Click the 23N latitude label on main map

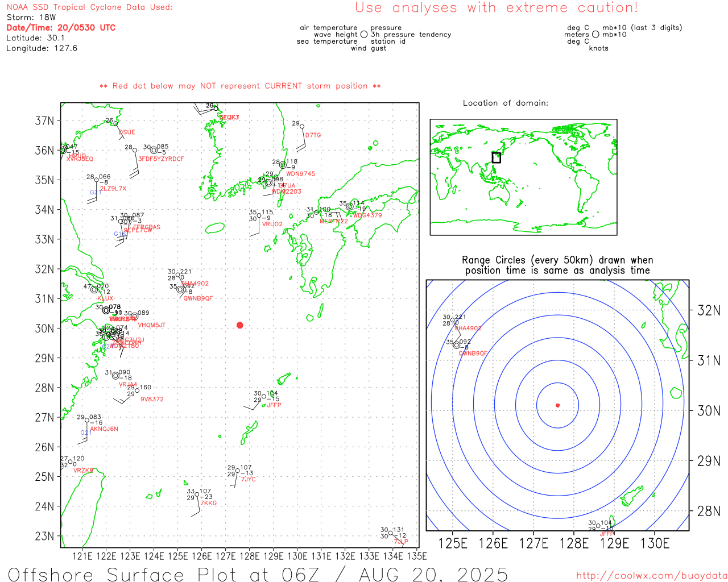coord(45,536)
